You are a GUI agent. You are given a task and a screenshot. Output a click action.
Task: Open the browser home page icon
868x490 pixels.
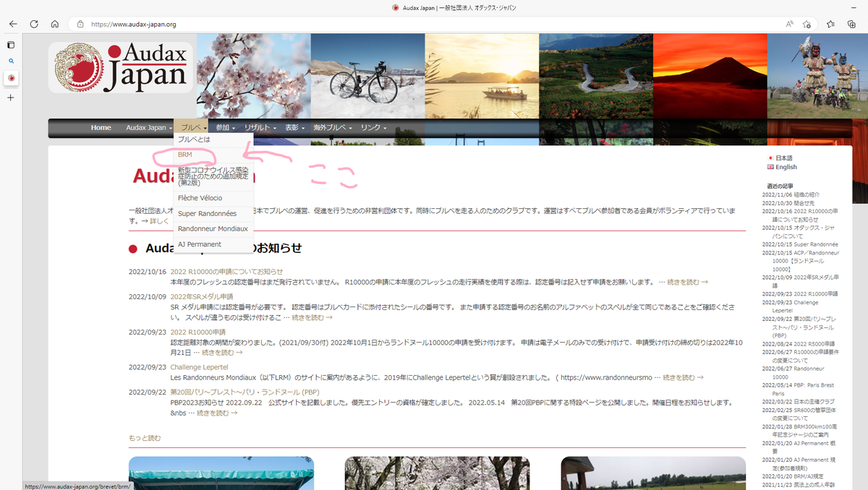pyautogui.click(x=55, y=24)
